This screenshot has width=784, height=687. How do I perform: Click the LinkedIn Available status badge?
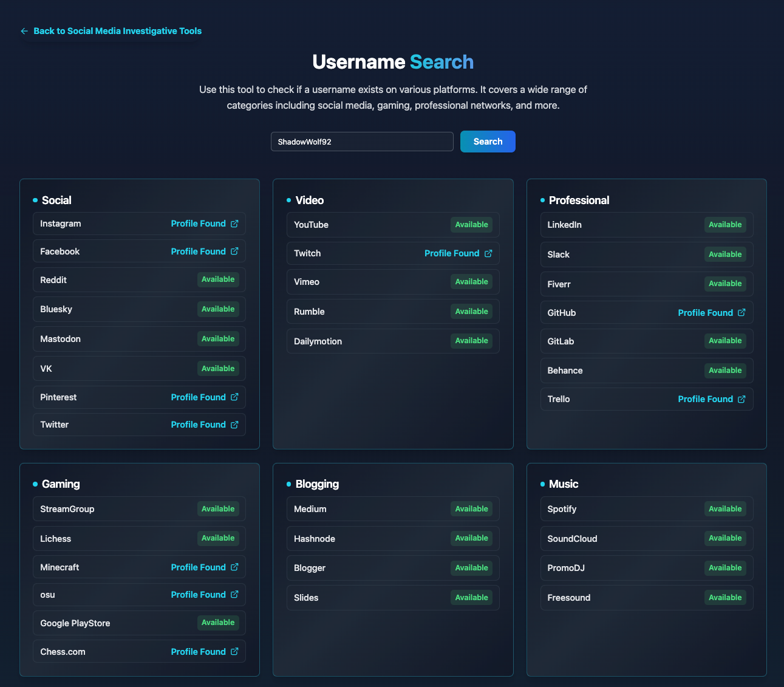point(725,225)
